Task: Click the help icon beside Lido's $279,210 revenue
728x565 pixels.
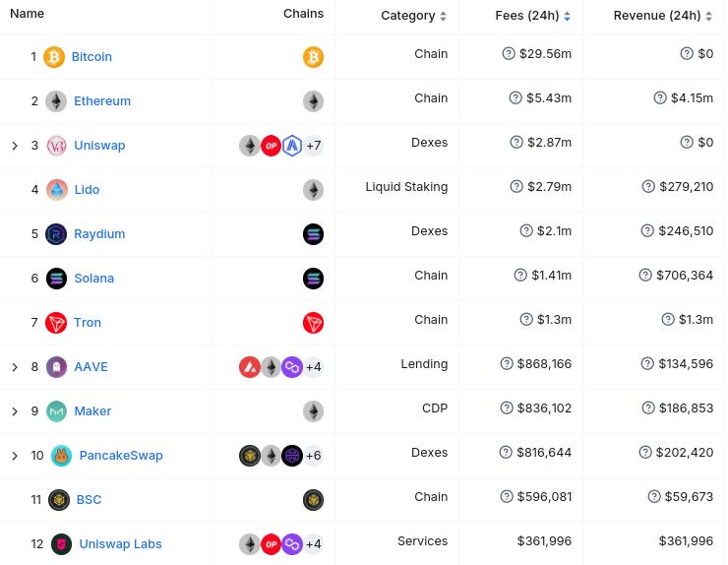Action: click(648, 186)
